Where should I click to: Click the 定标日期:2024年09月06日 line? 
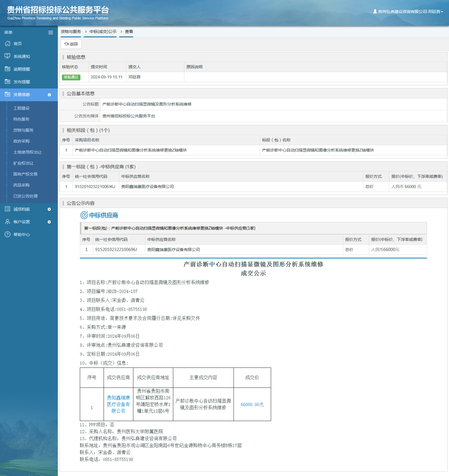pyautogui.click(x=110, y=354)
